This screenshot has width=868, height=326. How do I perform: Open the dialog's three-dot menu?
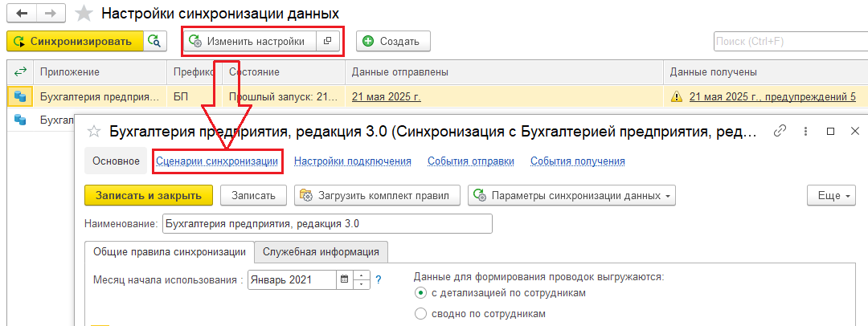(x=806, y=131)
